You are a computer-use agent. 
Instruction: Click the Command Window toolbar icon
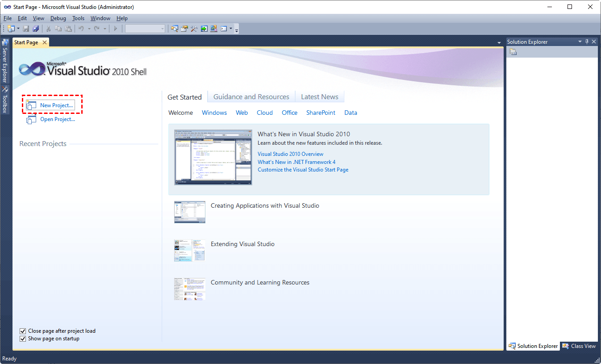(224, 29)
